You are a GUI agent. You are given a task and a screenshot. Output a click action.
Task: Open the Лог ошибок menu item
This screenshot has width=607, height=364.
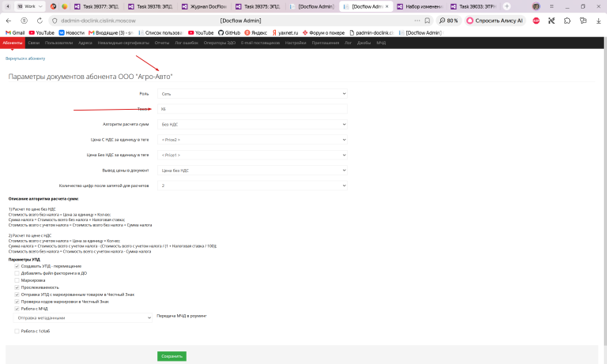187,43
